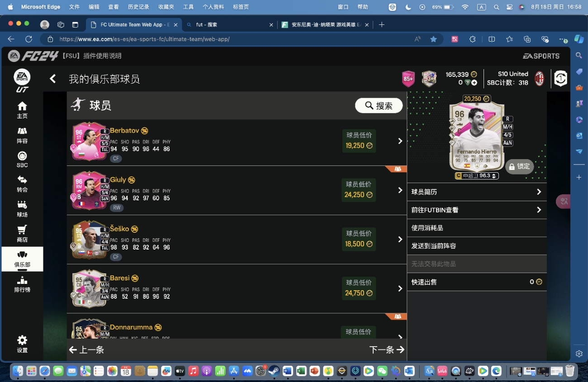Open the 文件 menu

74,7
